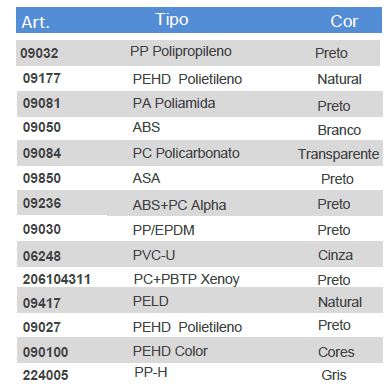
Task: Select PP/EPDM material entry
Action: tap(164, 230)
